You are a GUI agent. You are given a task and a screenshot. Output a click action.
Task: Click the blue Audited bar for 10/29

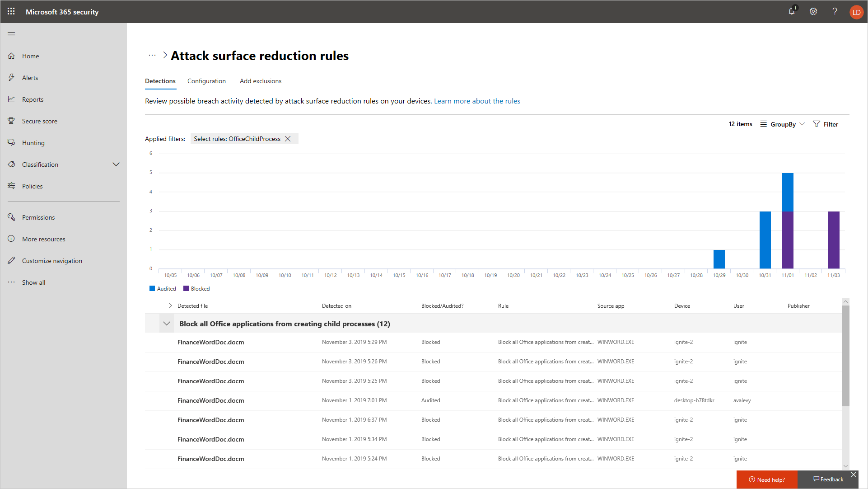[x=719, y=259]
